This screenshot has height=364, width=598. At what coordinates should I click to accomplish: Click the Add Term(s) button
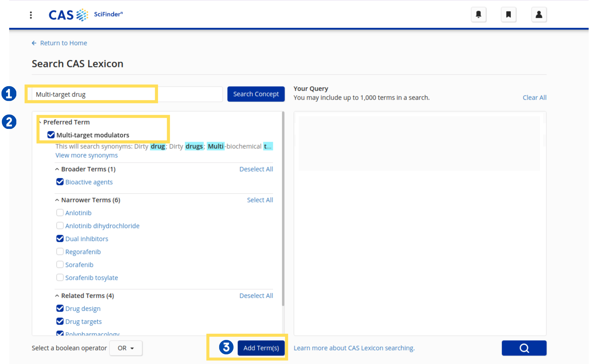(261, 348)
